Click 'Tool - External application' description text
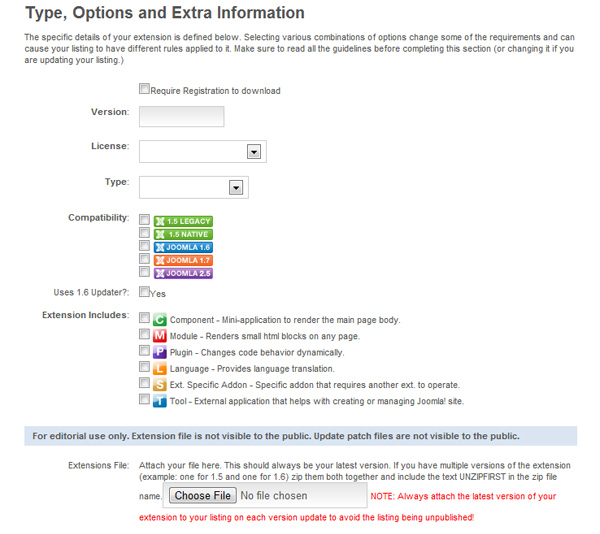Image resolution: width=600 pixels, height=534 pixels. coord(317,401)
